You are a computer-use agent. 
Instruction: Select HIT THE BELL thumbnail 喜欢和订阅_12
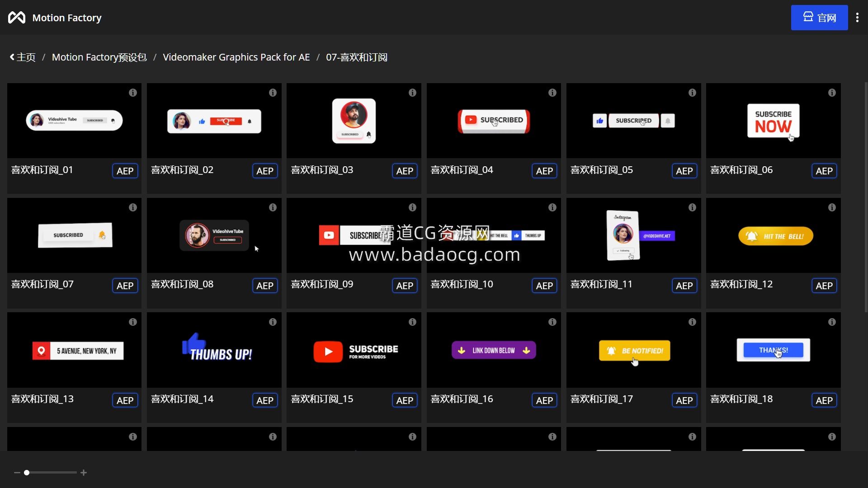[x=774, y=235]
